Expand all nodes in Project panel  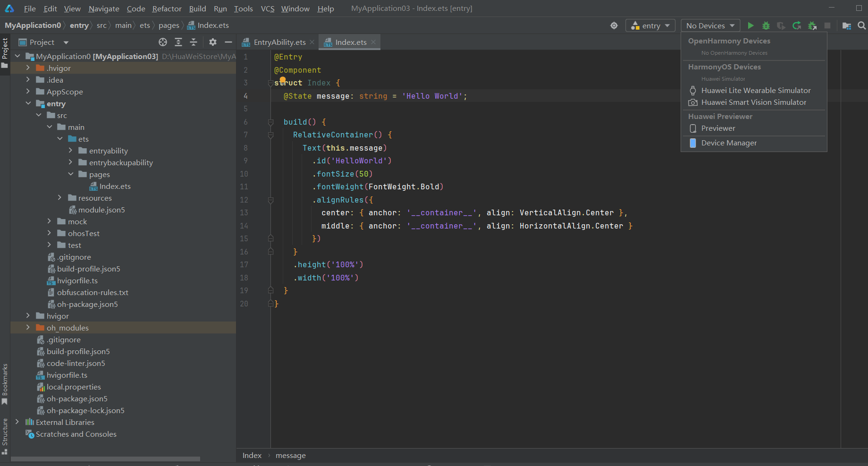point(178,42)
